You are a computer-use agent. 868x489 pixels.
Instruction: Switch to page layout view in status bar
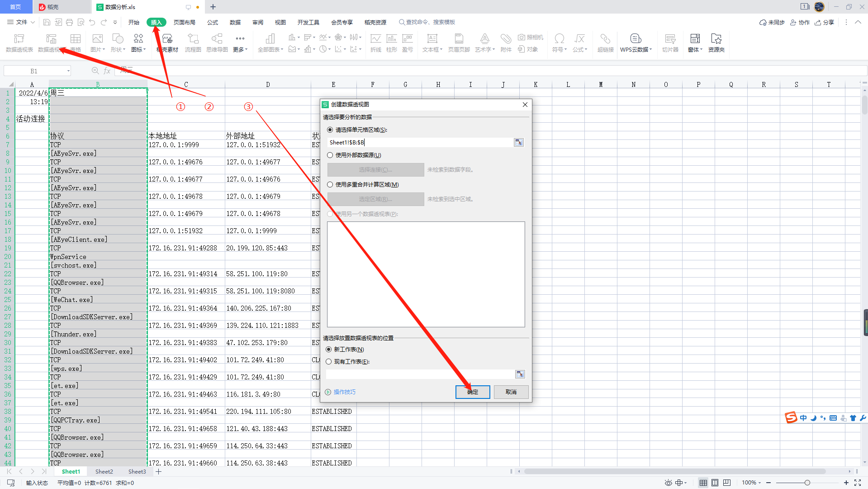715,483
